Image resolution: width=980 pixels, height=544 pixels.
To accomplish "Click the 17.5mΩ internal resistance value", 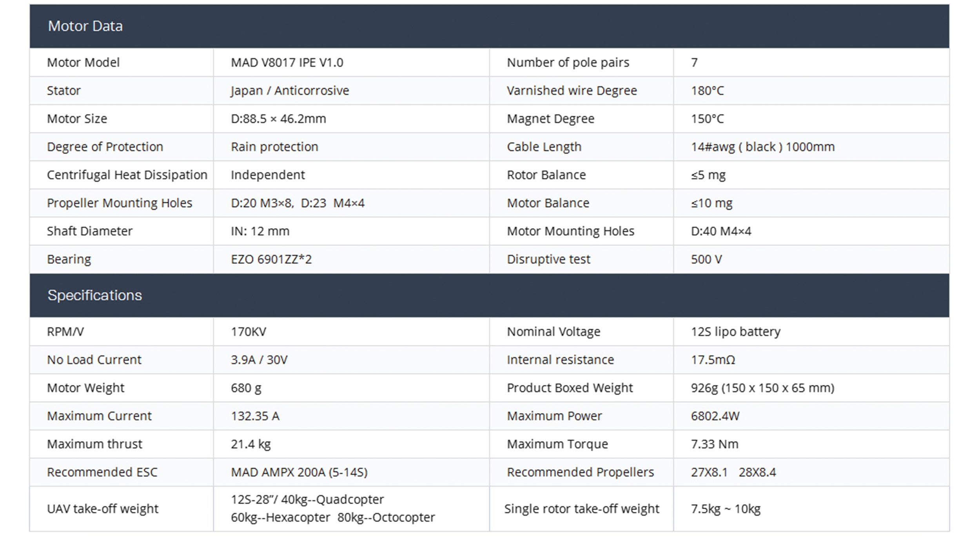I will pyautogui.click(x=713, y=360).
